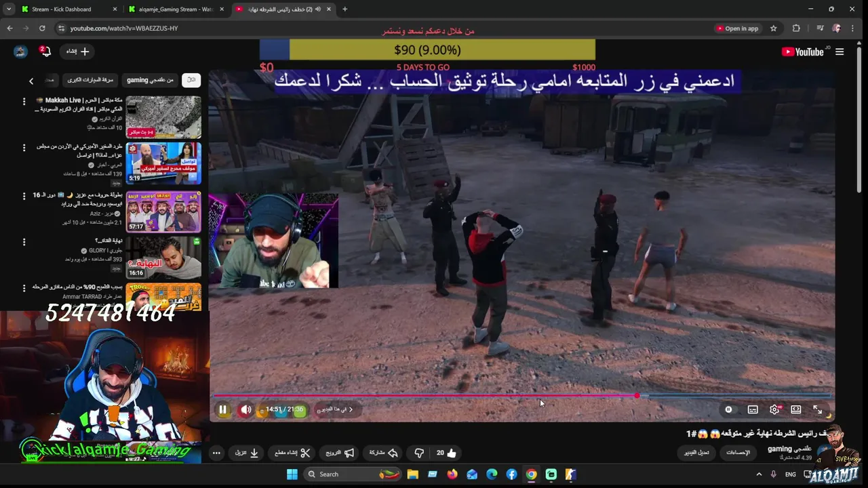The height and width of the screenshot is (488, 868).
Task: Mute the video with speaker icon
Action: [245, 409]
